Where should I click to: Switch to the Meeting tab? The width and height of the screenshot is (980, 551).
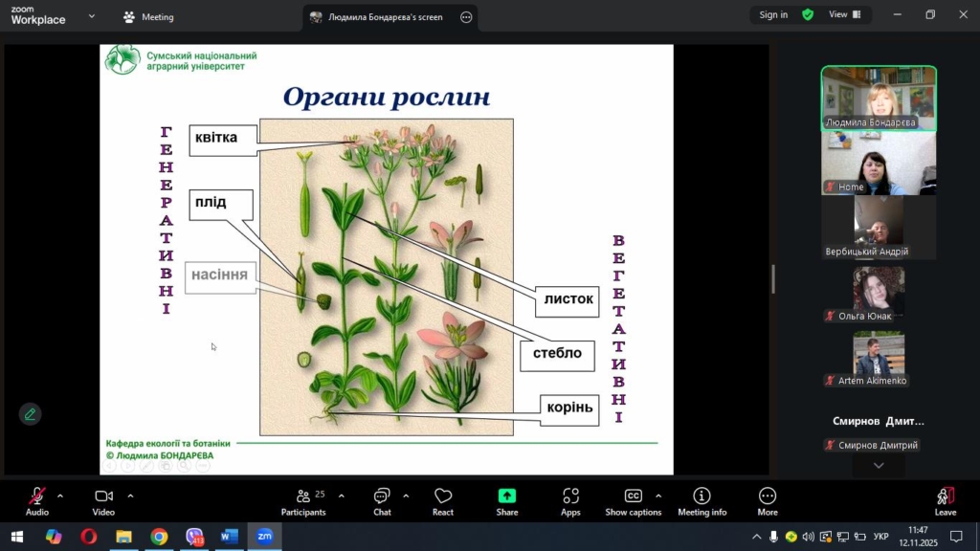149,17
